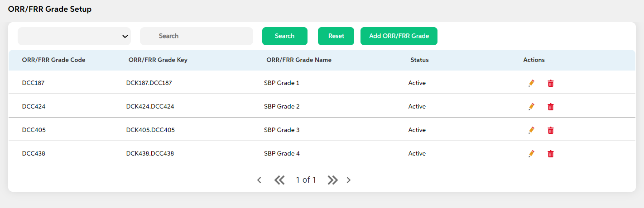
Task: Go to the previous page arrow
Action: click(x=259, y=180)
